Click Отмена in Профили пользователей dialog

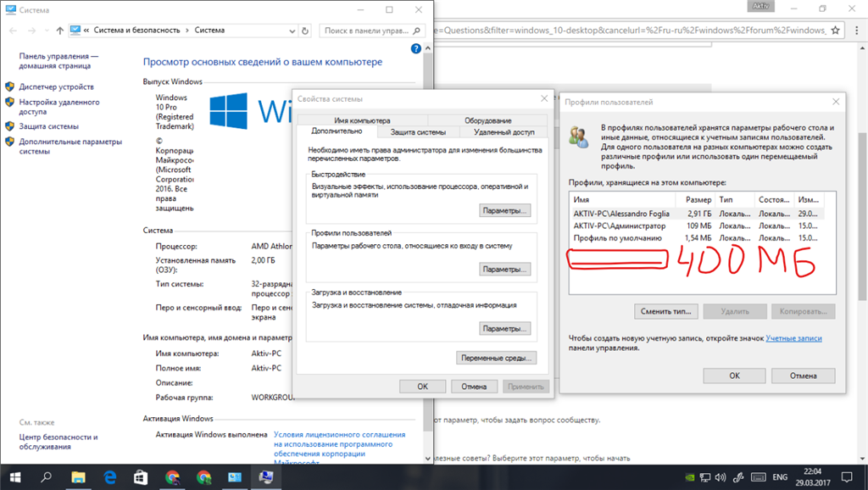click(x=804, y=376)
